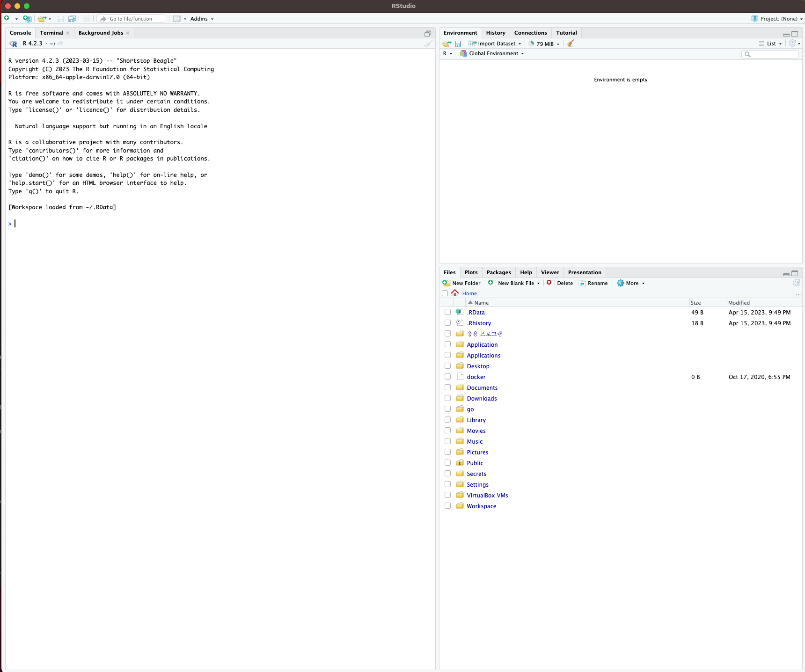Close the Terminal tab with its x
This screenshot has height=672, width=805.
coord(68,33)
